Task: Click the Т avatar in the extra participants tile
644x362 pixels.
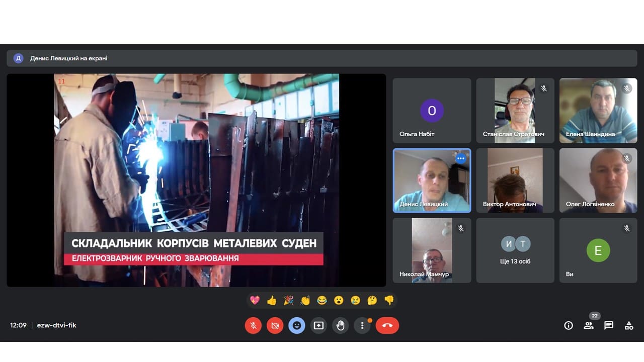Action: point(523,244)
